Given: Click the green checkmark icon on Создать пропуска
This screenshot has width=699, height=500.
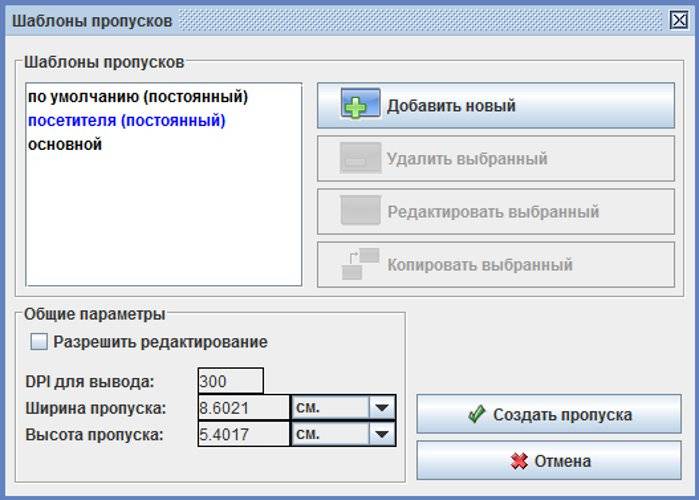Looking at the screenshot, I should coord(477,415).
